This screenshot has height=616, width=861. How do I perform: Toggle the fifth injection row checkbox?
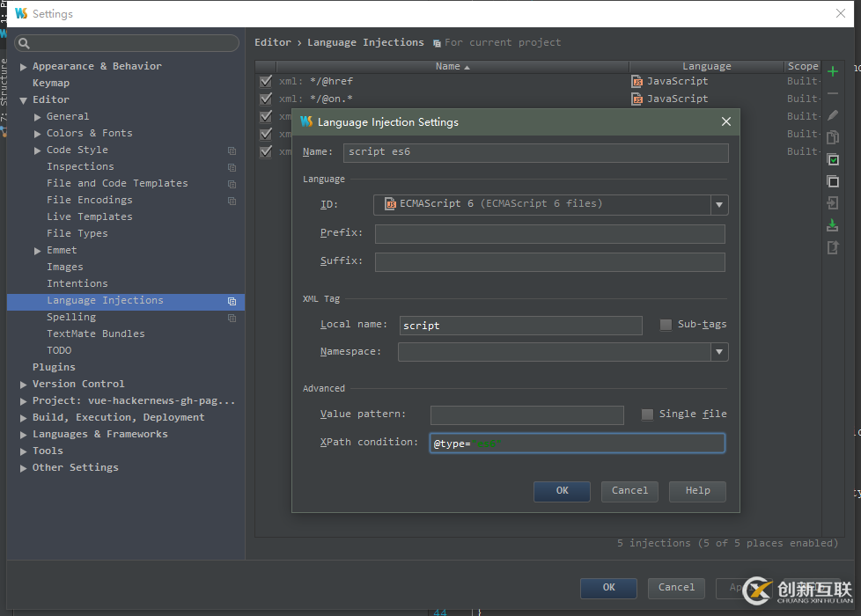[x=266, y=151]
